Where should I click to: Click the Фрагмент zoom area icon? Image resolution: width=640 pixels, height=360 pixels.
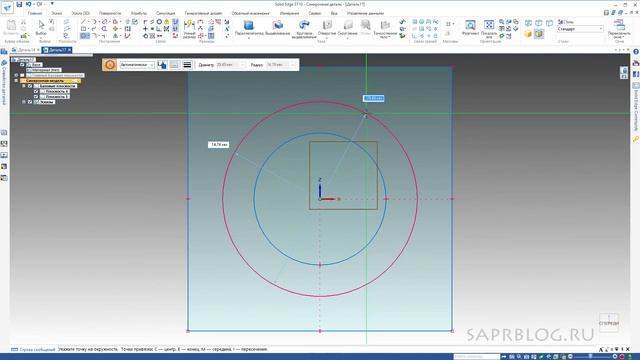pyautogui.click(x=470, y=25)
